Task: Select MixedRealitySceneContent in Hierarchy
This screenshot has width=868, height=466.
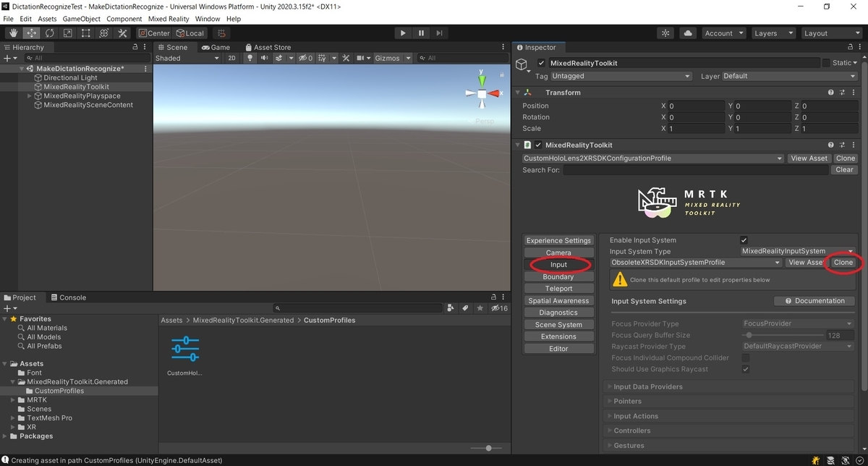Action: pos(88,105)
